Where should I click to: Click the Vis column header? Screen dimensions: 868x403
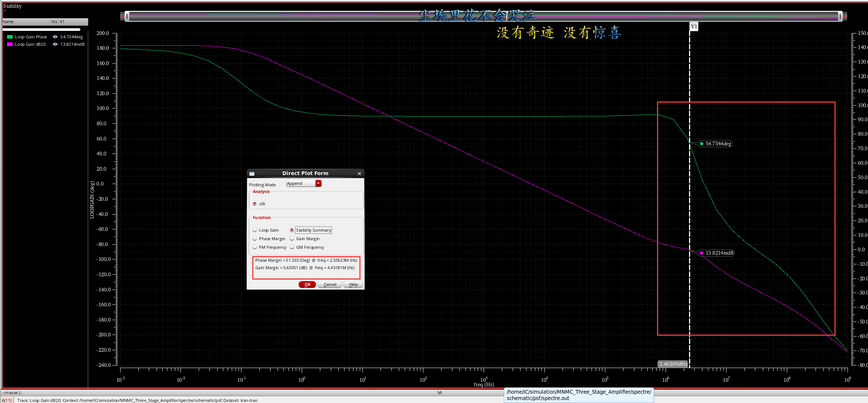54,22
